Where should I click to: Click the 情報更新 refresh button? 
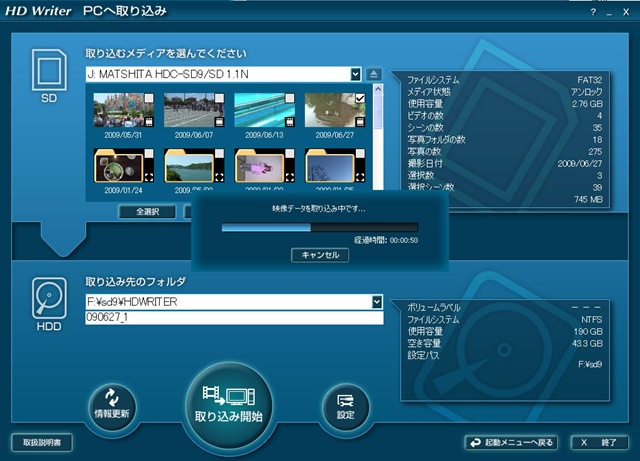tap(111, 403)
